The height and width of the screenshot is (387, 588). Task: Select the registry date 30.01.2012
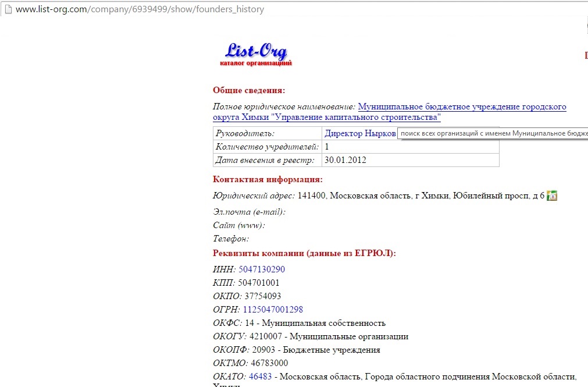345,160
